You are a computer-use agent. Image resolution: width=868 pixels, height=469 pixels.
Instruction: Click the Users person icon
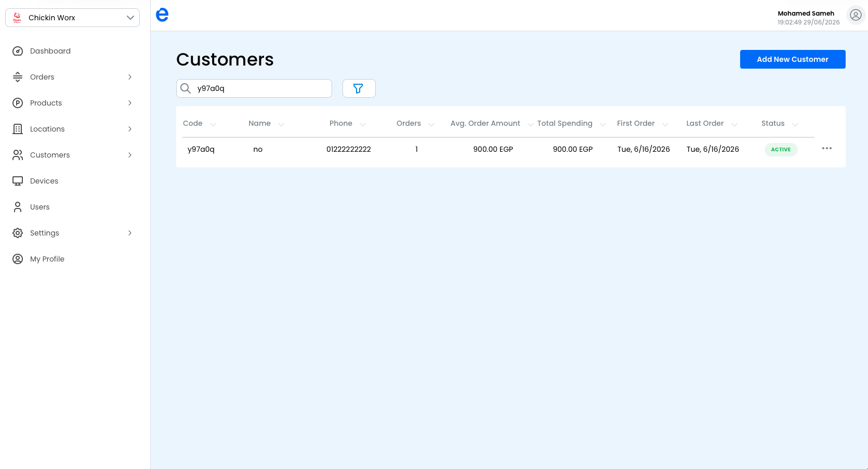[18, 207]
